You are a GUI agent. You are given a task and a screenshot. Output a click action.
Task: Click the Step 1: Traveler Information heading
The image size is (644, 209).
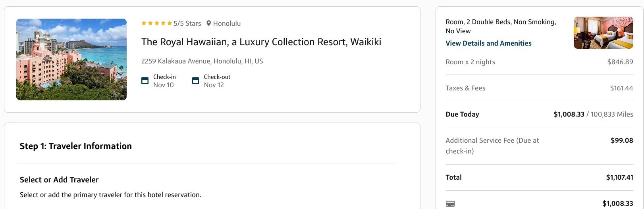coord(76,146)
